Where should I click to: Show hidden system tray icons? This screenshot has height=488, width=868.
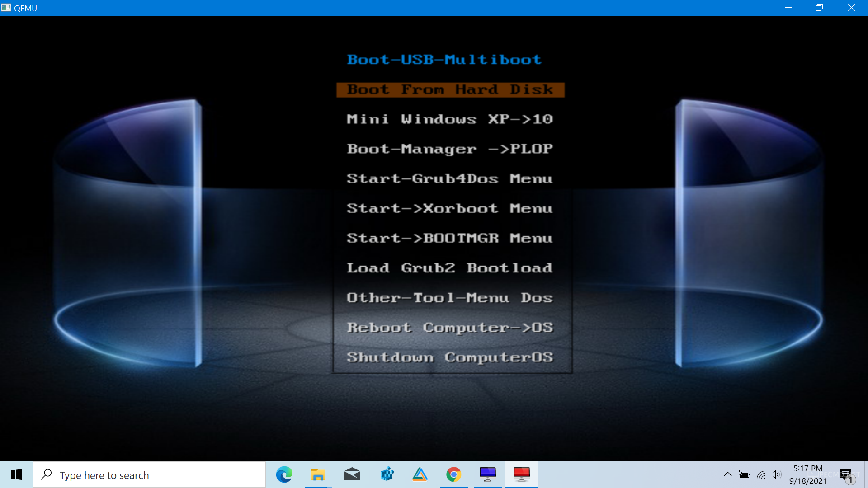tap(727, 474)
